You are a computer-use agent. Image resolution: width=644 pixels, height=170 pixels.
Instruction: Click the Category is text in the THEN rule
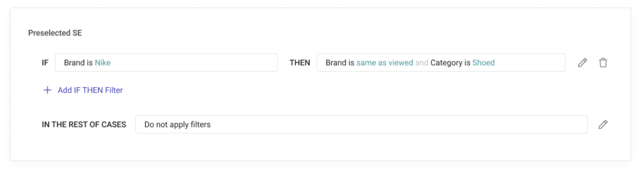pyautogui.click(x=450, y=62)
